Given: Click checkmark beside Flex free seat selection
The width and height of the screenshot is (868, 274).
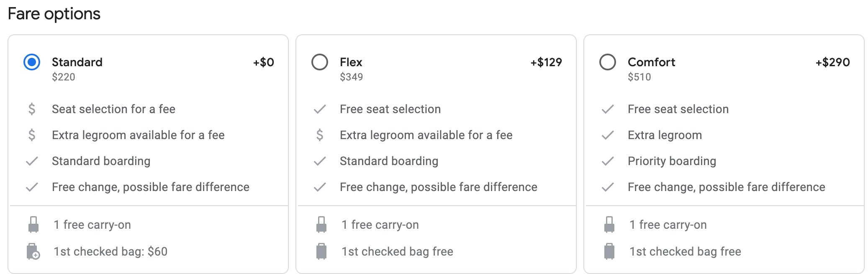Looking at the screenshot, I should 320,109.
